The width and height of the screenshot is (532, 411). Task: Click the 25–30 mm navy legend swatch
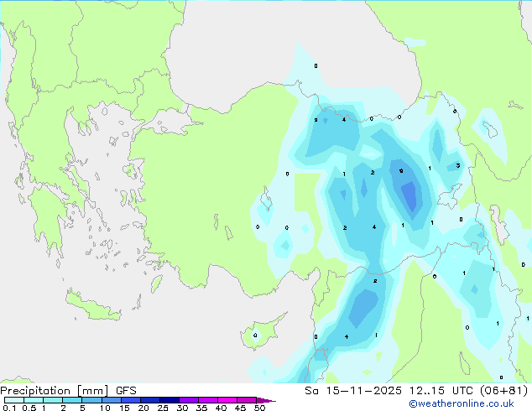click(x=169, y=400)
